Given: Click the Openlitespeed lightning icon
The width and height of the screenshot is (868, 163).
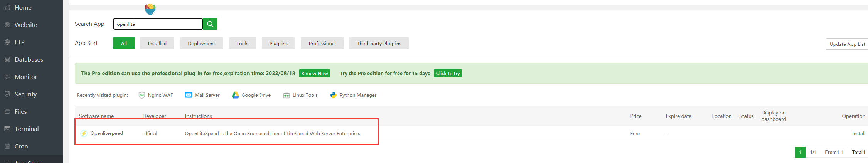Looking at the screenshot, I should 84,134.
